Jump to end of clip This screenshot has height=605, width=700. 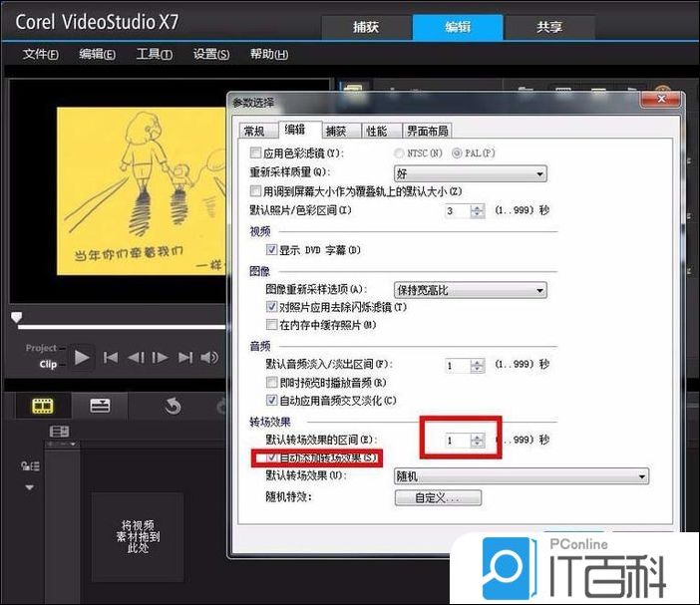click(185, 358)
